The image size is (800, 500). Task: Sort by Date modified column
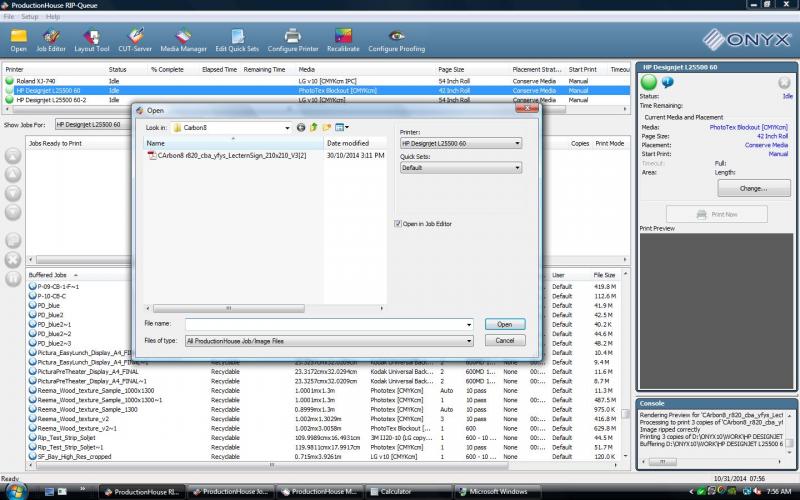tap(355, 143)
